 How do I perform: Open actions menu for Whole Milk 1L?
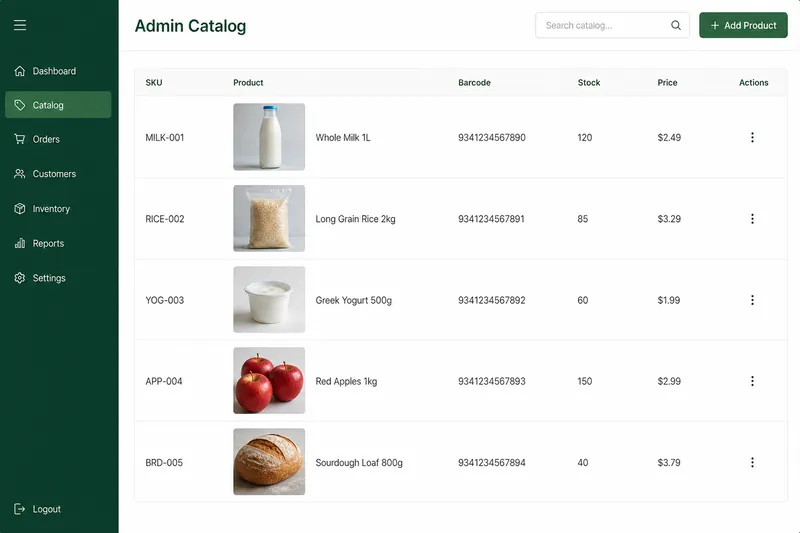(x=752, y=137)
